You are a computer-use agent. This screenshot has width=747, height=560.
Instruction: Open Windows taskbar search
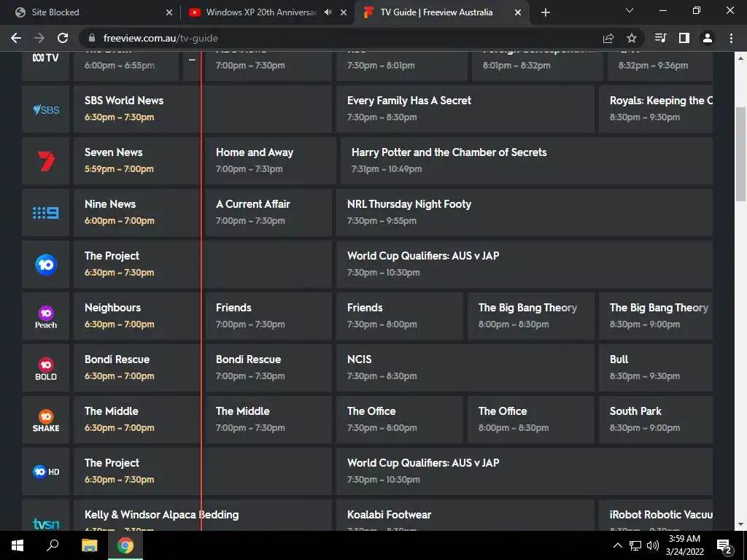coord(53,545)
